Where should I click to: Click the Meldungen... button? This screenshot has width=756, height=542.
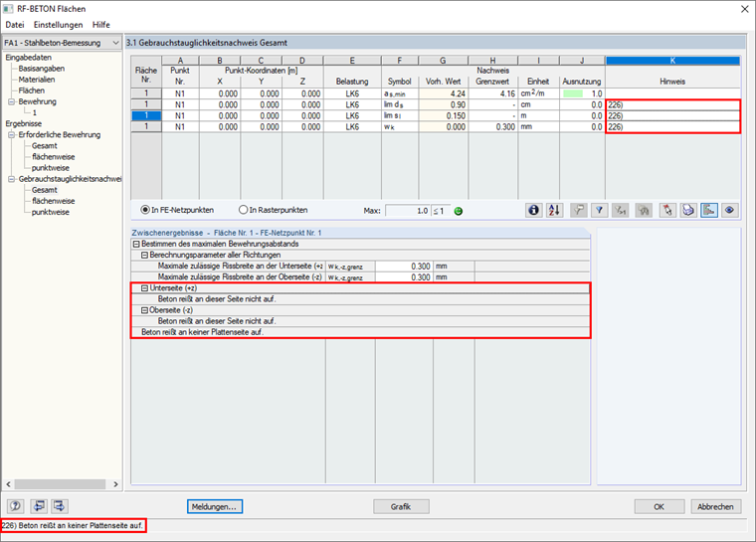[215, 506]
